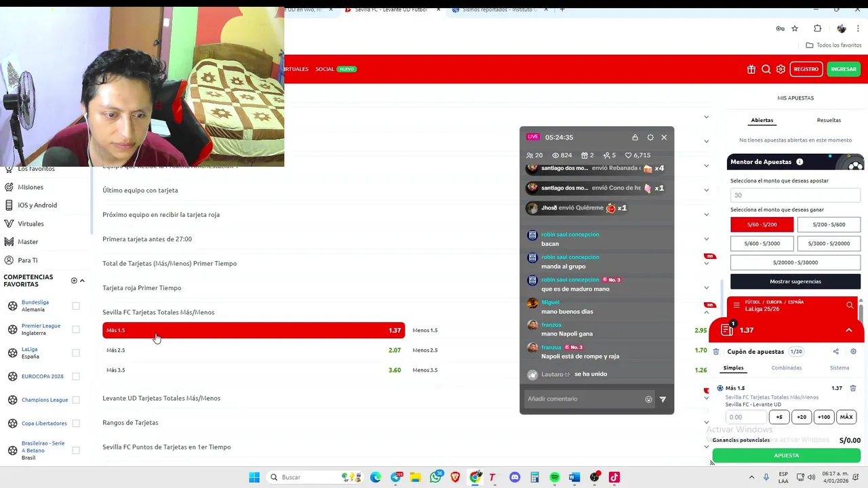This screenshot has height=488, width=868.
Task: Clear all bets with trash icon beside Cupón
Action: [x=716, y=352]
